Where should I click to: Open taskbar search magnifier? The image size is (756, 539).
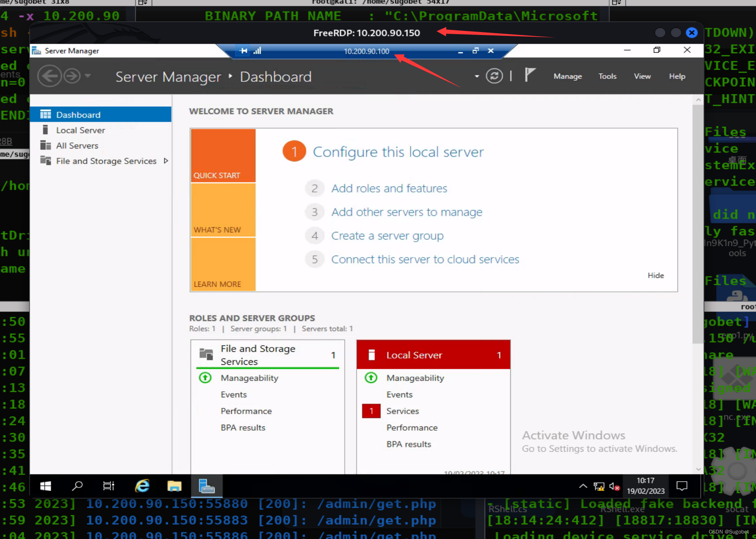point(77,486)
